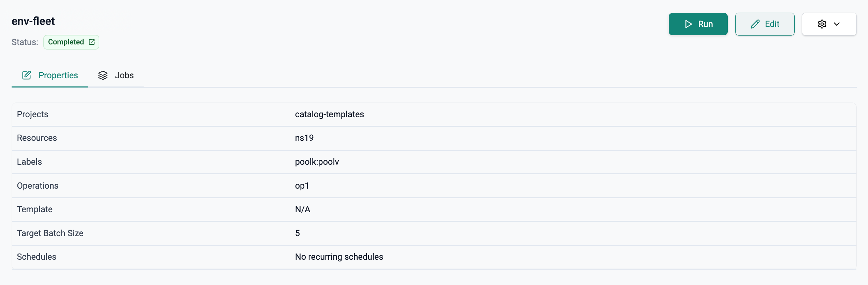This screenshot has height=285, width=868.
Task: Click the play icon on Run button
Action: (689, 24)
